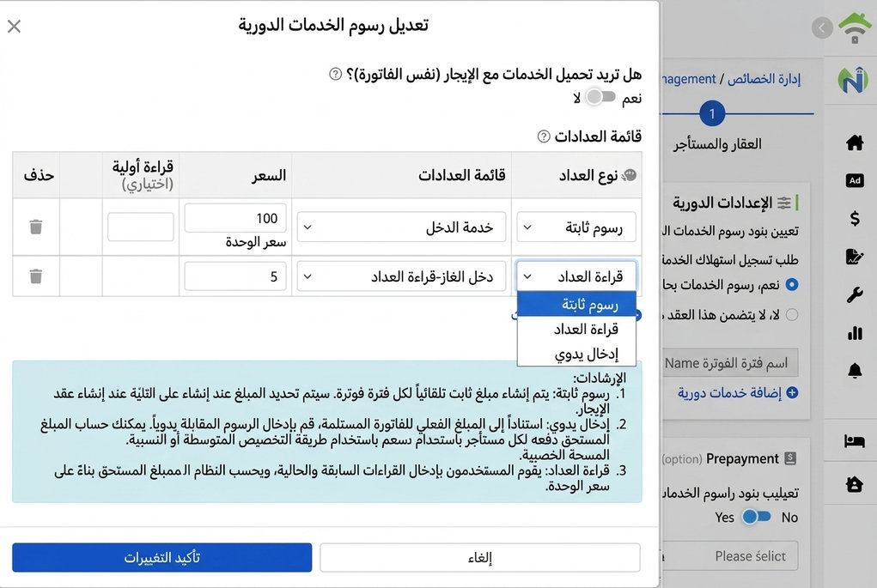Click إلغاء cancel button
The height and width of the screenshot is (588, 877).
[480, 557]
